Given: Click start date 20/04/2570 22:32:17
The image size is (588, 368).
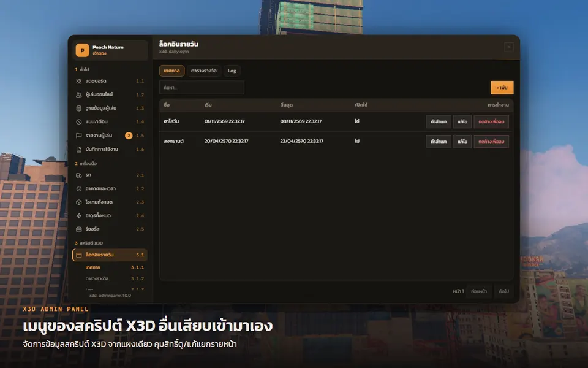Looking at the screenshot, I should 226,141.
